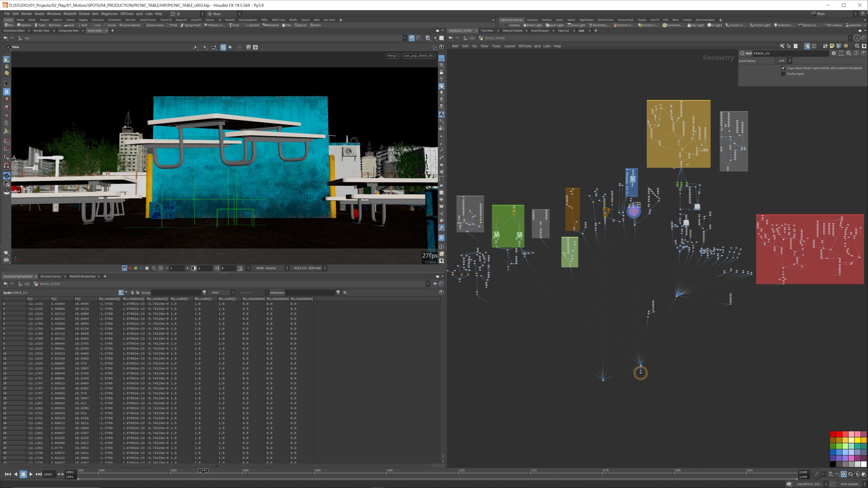Add a new pane tab next to Scene View
This screenshot has width=868, height=488.
(x=113, y=30)
